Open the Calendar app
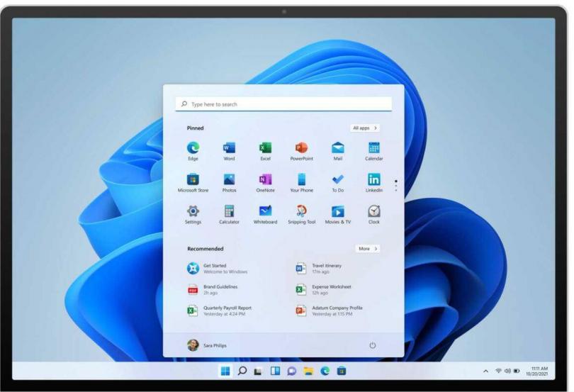Viewport: 574px width, 392px height. point(373,151)
